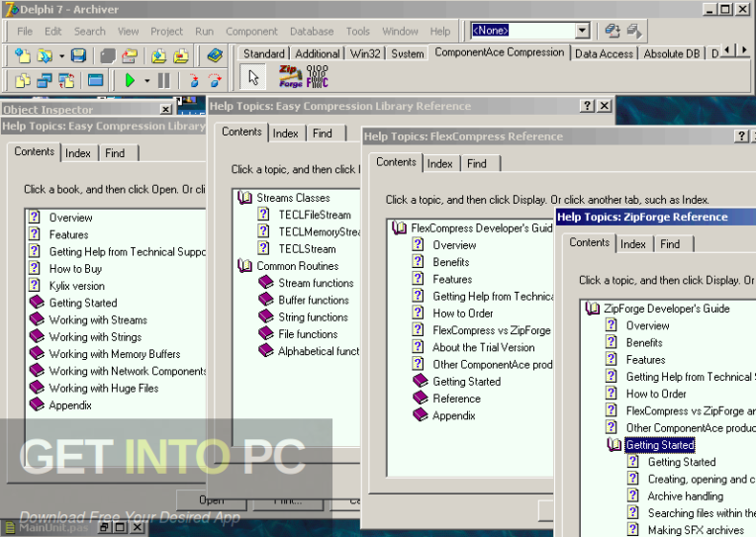The width and height of the screenshot is (756, 537).
Task: Open the Database menu
Action: tap(312, 32)
